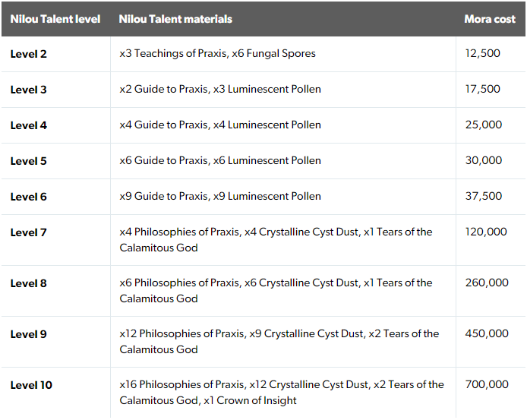Select the Level 9 row label

point(29,334)
